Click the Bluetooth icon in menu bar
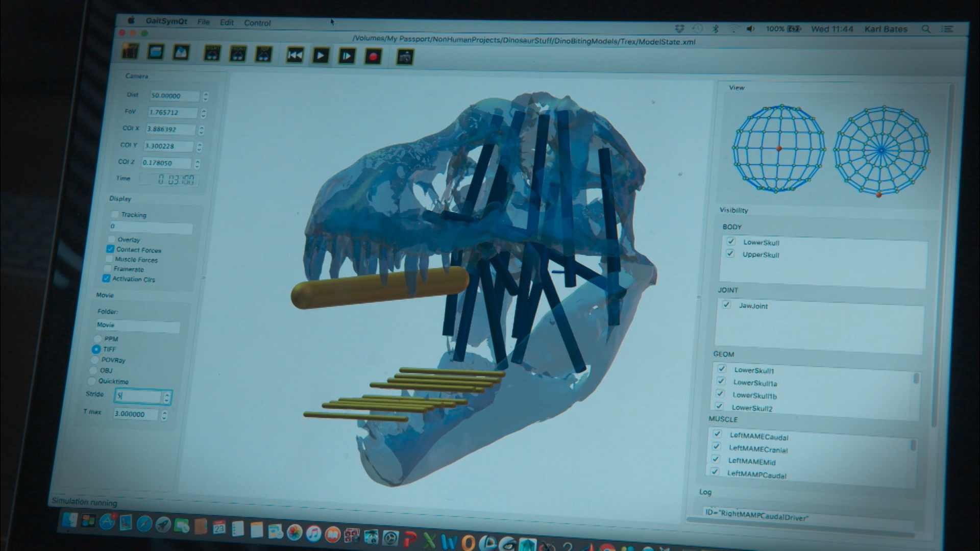 click(716, 29)
